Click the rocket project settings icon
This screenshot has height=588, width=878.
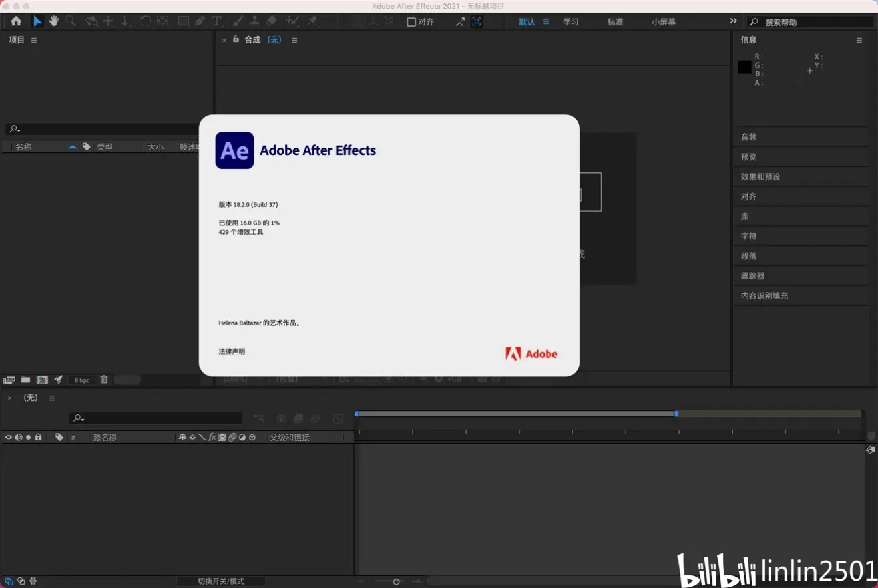59,380
